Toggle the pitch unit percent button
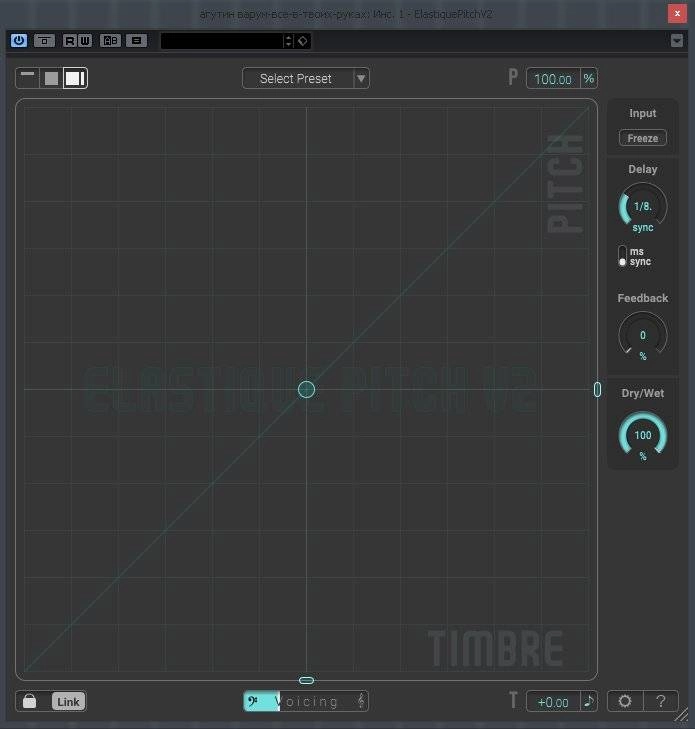The image size is (695, 729). (589, 79)
